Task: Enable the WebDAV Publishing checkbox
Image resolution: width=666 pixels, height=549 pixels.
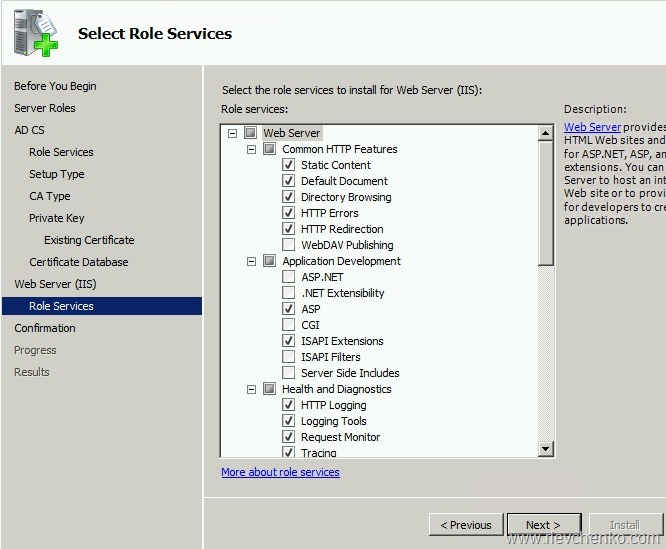Action: click(x=289, y=245)
